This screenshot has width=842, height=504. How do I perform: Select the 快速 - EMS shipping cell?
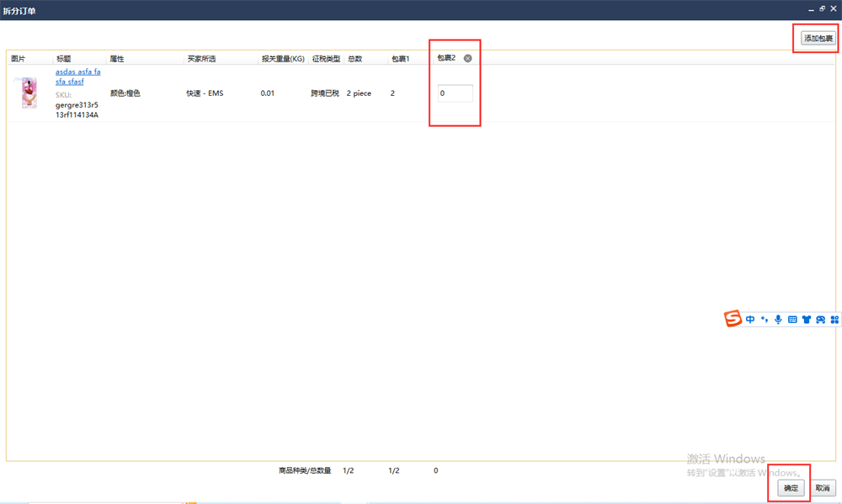[x=205, y=93]
